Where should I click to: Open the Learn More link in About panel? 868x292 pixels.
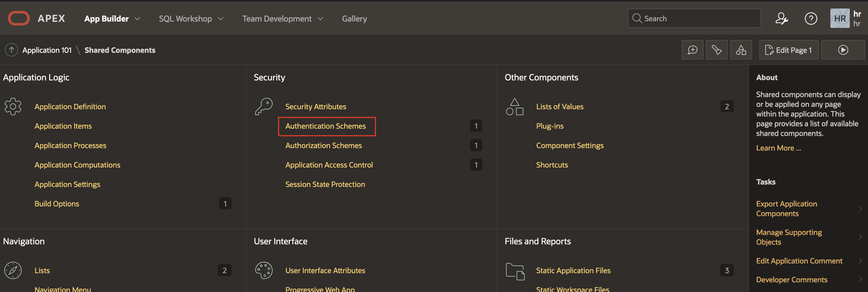point(778,148)
